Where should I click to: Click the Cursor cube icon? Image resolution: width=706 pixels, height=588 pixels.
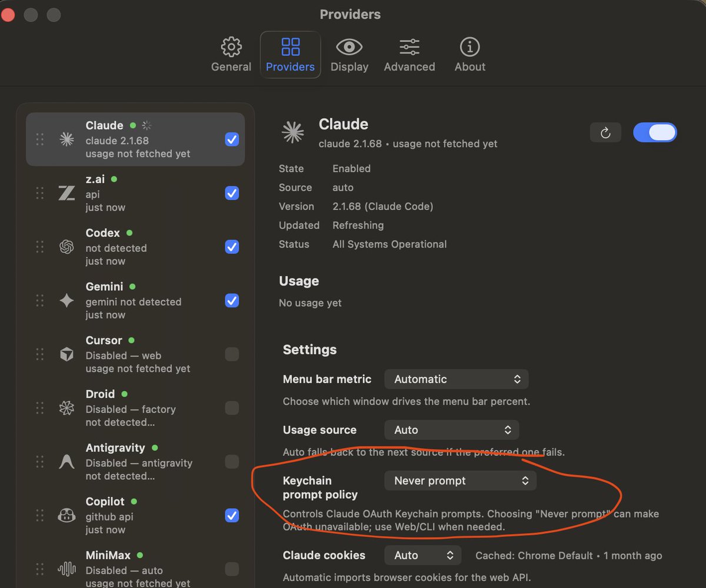coord(66,354)
